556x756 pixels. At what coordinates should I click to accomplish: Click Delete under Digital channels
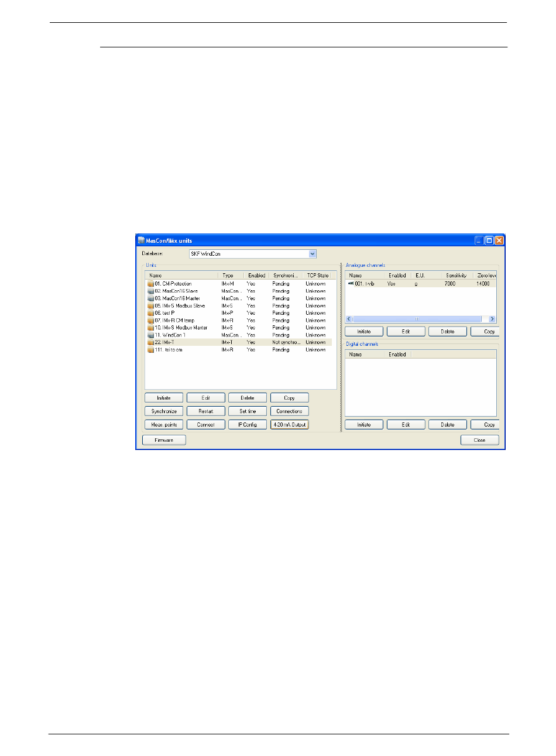(x=448, y=425)
